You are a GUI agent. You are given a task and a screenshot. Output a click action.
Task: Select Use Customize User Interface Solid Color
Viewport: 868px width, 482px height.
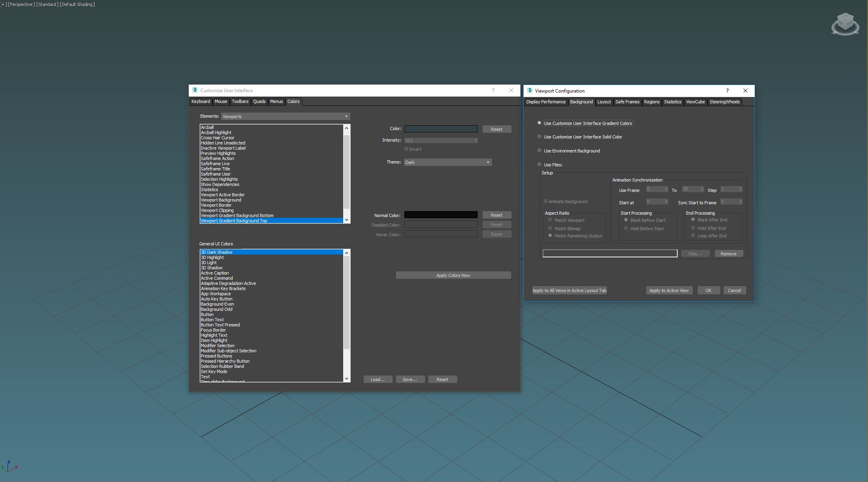540,136
